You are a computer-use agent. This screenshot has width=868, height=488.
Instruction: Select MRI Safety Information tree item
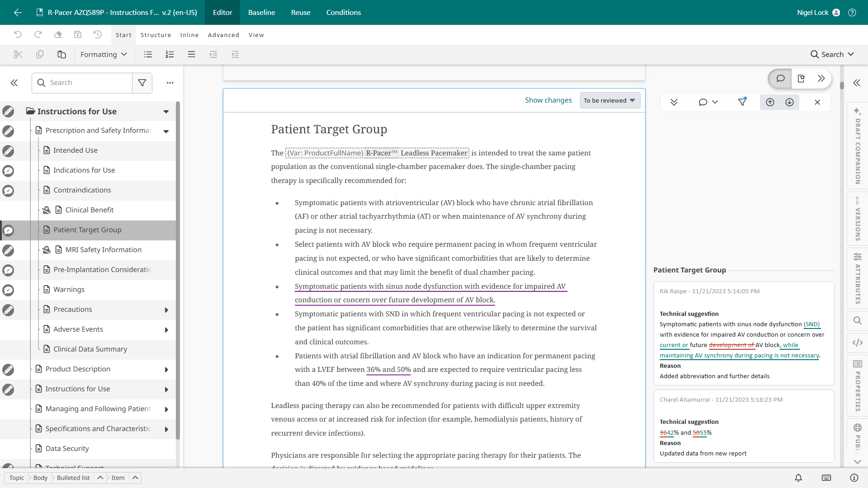pyautogui.click(x=103, y=250)
